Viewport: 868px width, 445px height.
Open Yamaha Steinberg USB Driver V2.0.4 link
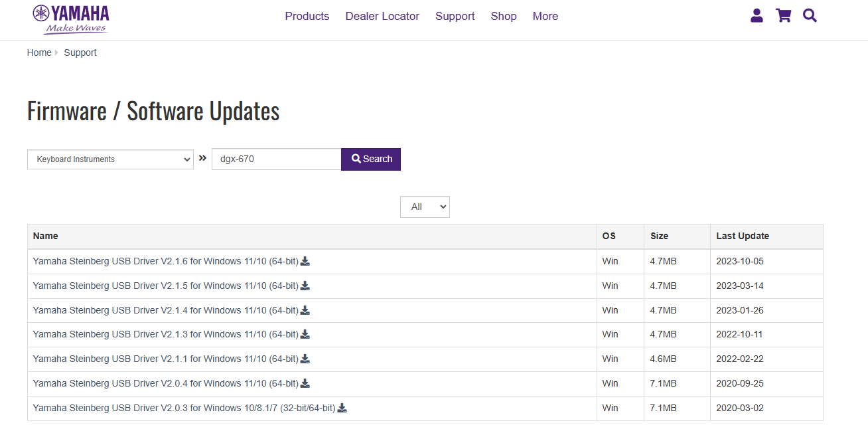(x=166, y=383)
